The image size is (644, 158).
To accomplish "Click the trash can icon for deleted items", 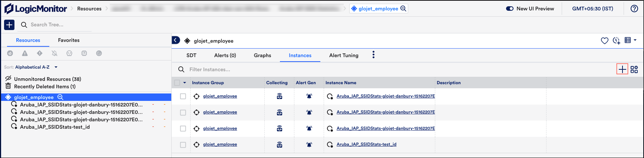I will click(8, 86).
